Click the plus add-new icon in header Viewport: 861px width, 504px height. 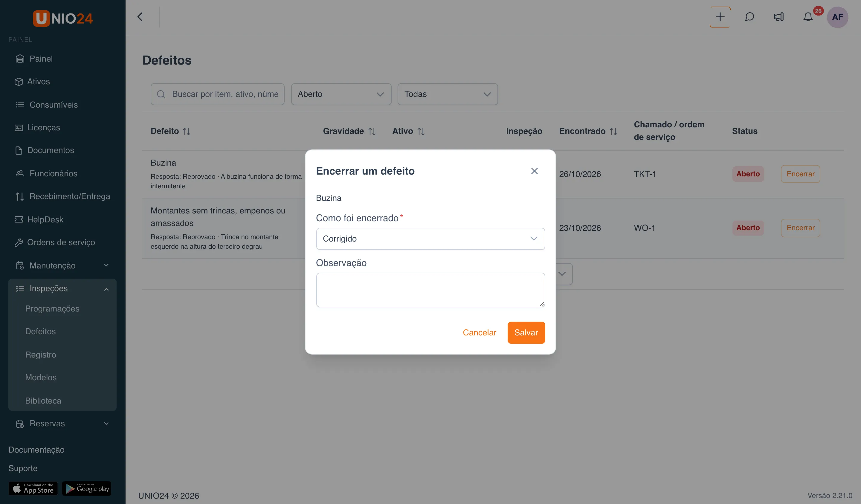pyautogui.click(x=720, y=17)
